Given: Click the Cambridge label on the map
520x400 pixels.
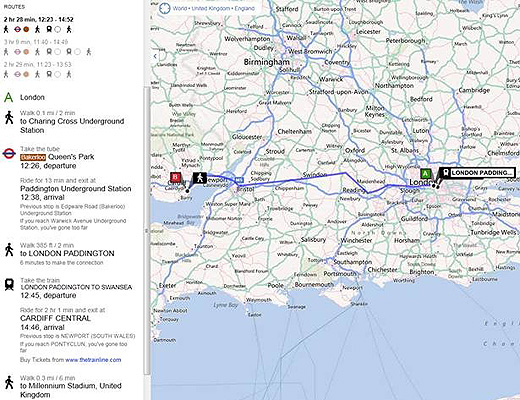Looking at the screenshot, I should coord(474,90).
